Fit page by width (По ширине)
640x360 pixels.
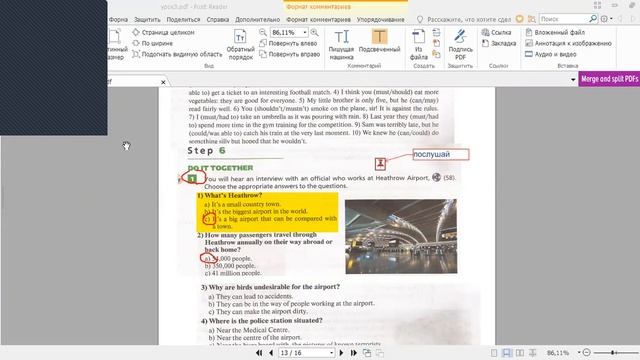point(153,43)
